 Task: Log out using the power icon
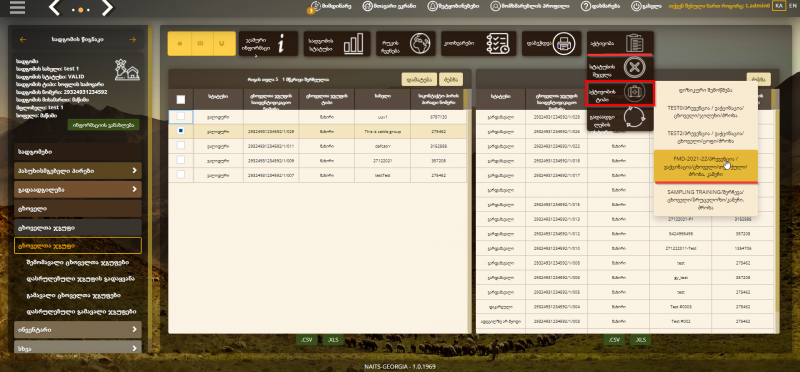[636, 6]
